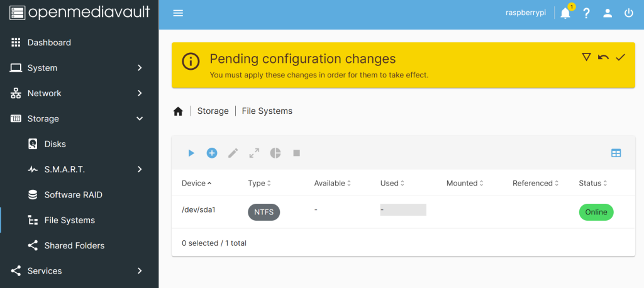Toggle the sidebar with hamburger menu icon
644x288 pixels.
pos(178,13)
